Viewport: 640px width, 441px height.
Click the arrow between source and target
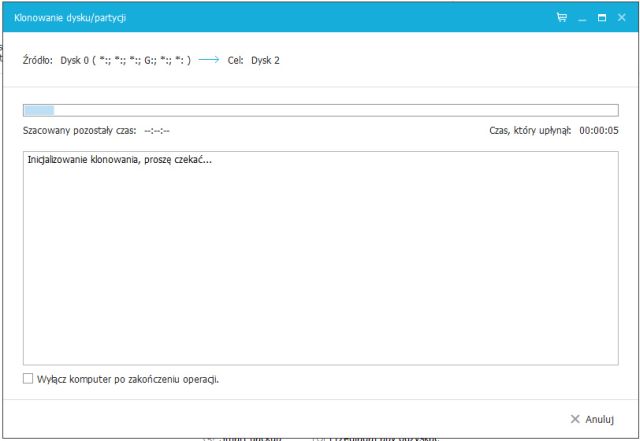coord(209,60)
